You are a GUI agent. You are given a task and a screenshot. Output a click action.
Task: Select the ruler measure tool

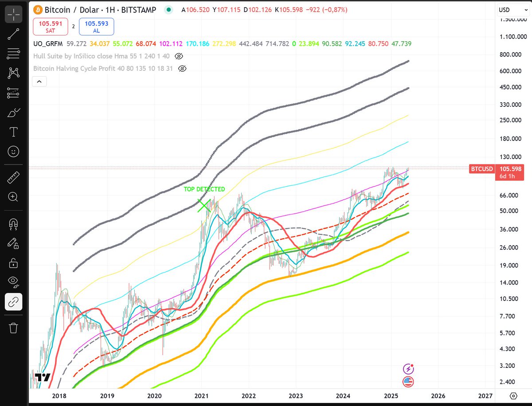14,177
